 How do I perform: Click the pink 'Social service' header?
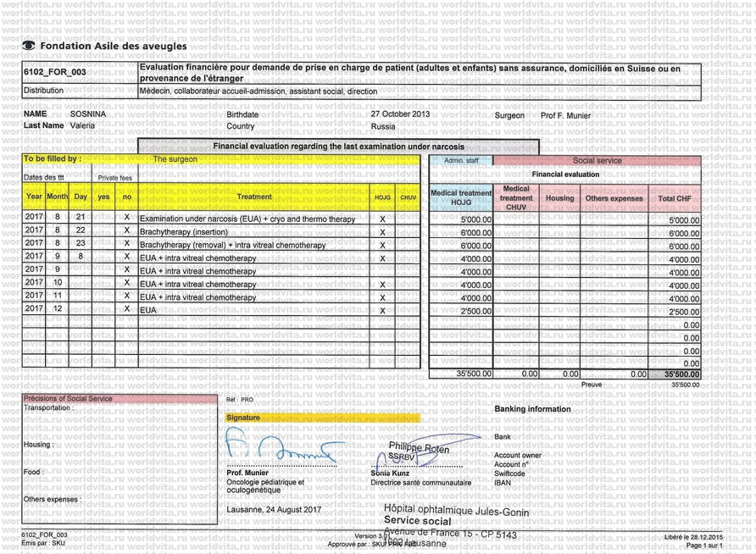[x=597, y=160]
